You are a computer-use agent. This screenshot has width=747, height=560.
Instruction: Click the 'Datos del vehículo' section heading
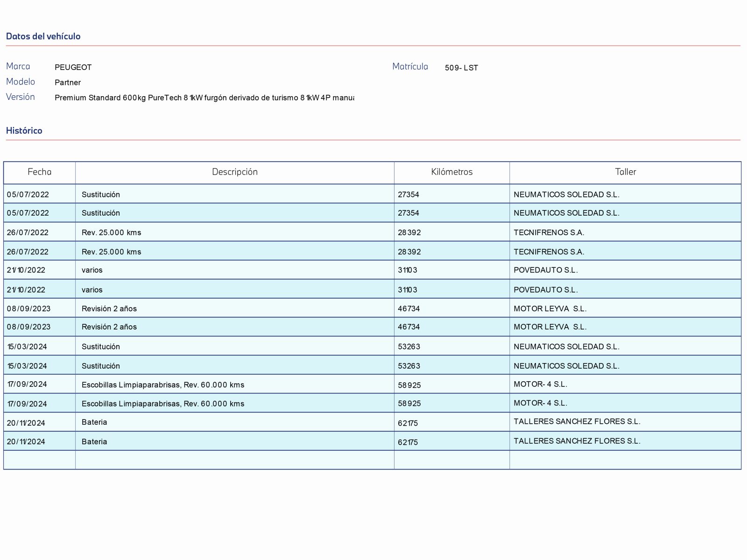(x=43, y=36)
